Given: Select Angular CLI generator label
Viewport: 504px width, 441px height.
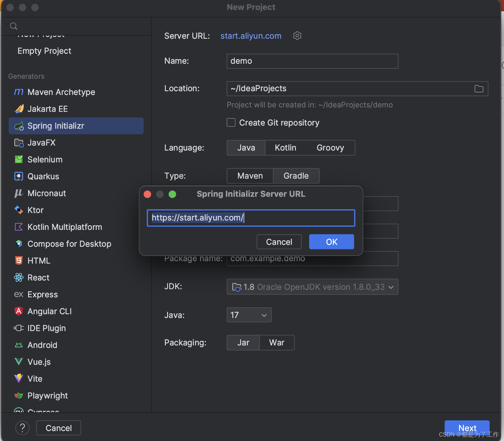Looking at the screenshot, I should [50, 311].
